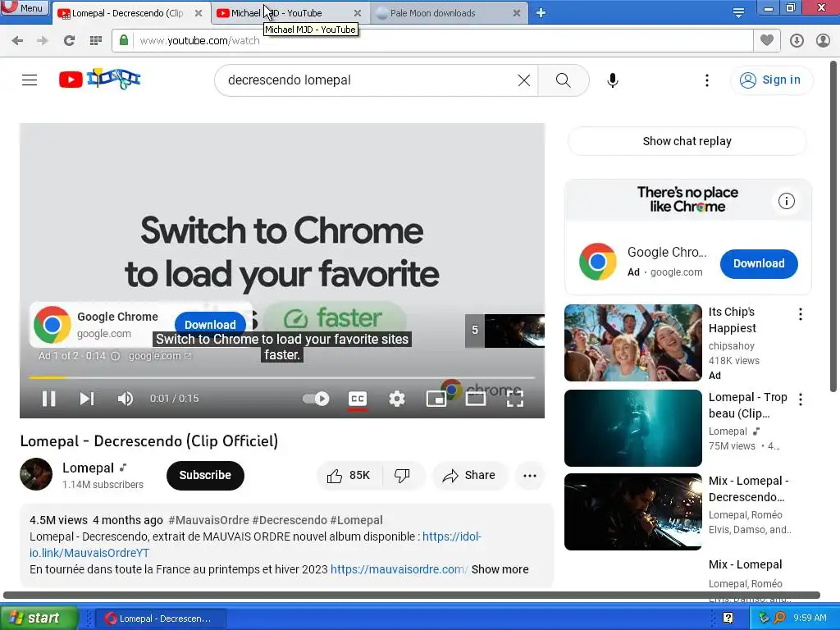Enter full screen mode
The width and height of the screenshot is (840, 630).
pyautogui.click(x=515, y=399)
